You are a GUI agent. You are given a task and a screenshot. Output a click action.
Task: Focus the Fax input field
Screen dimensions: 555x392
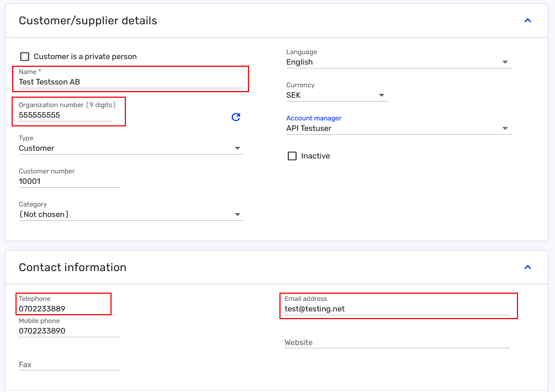[69, 364]
